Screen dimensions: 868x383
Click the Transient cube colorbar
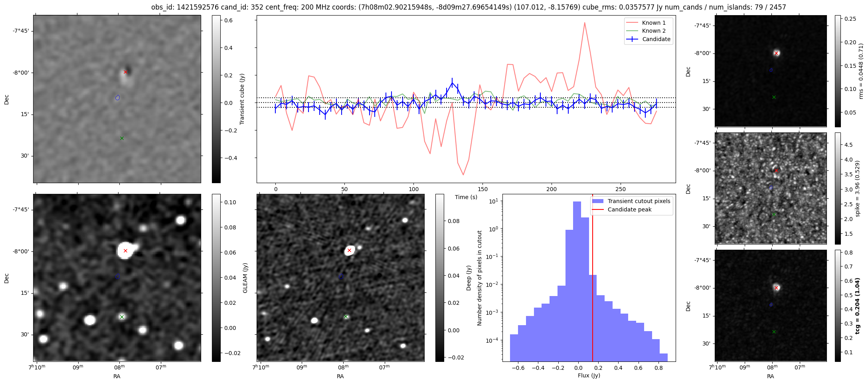(x=216, y=99)
